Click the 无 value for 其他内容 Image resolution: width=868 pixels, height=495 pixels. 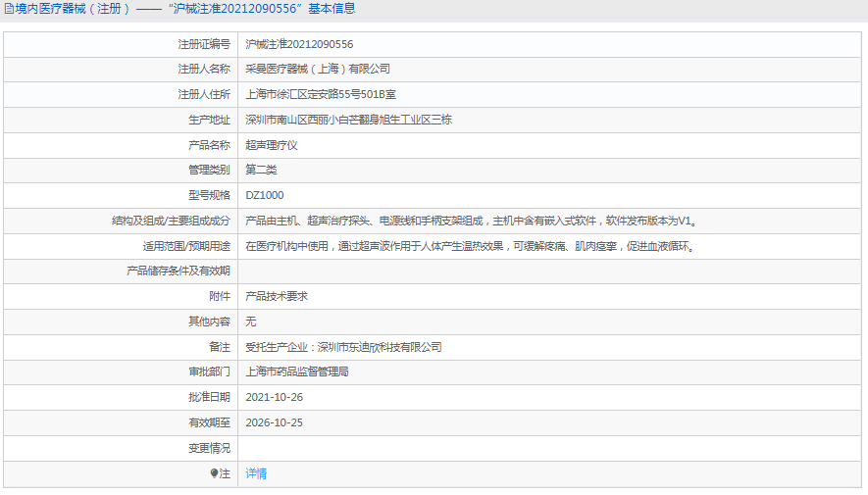[251, 322]
